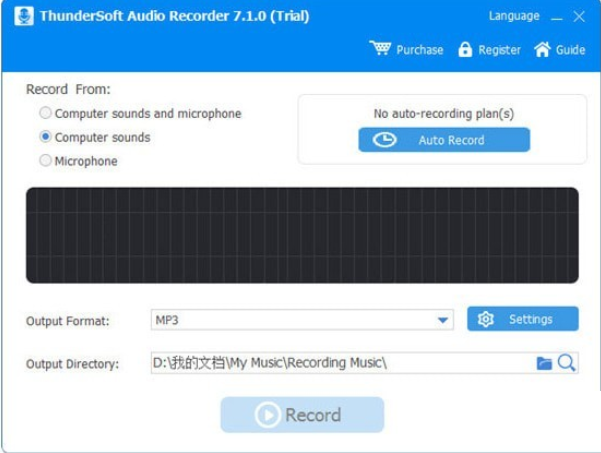The image size is (601, 453).
Task: Click the Auto Record button
Action: tap(444, 140)
